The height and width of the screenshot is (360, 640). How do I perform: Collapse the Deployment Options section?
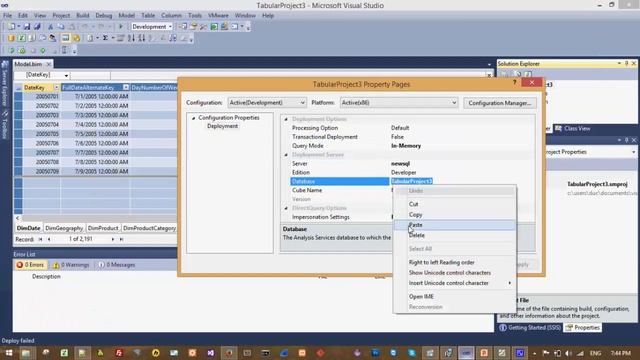click(286, 119)
